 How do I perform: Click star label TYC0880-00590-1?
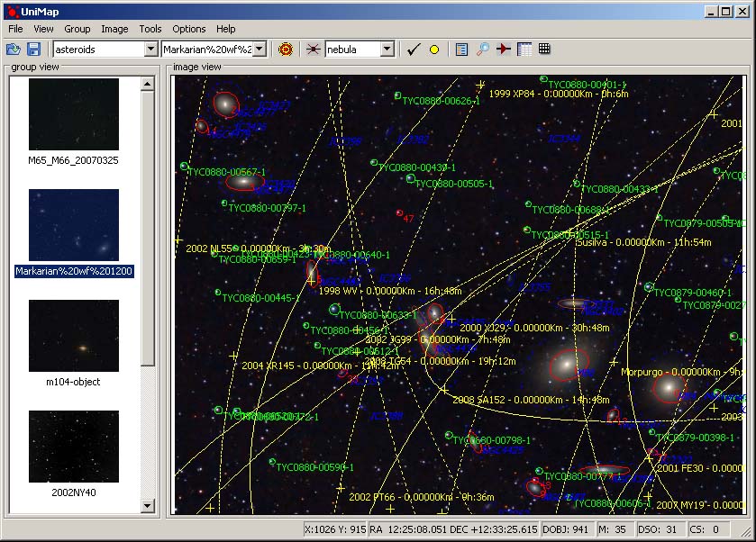(x=314, y=467)
